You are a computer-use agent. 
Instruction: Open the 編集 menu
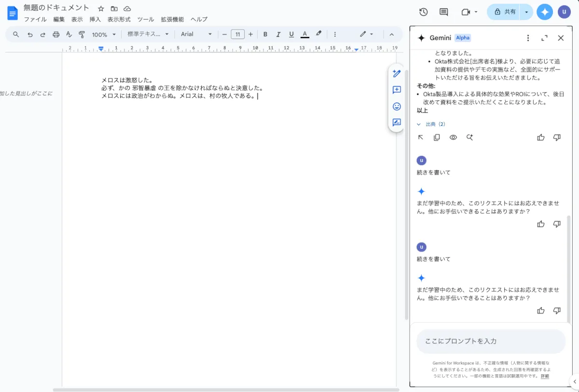tap(59, 19)
